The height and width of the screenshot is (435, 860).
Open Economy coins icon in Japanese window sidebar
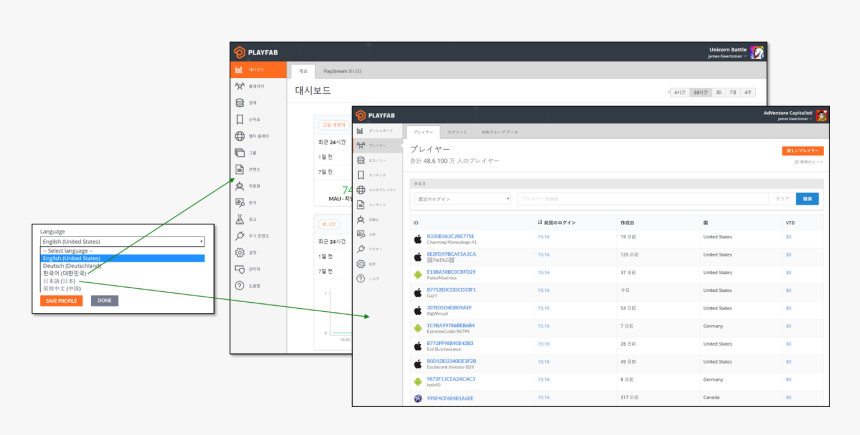[360, 160]
